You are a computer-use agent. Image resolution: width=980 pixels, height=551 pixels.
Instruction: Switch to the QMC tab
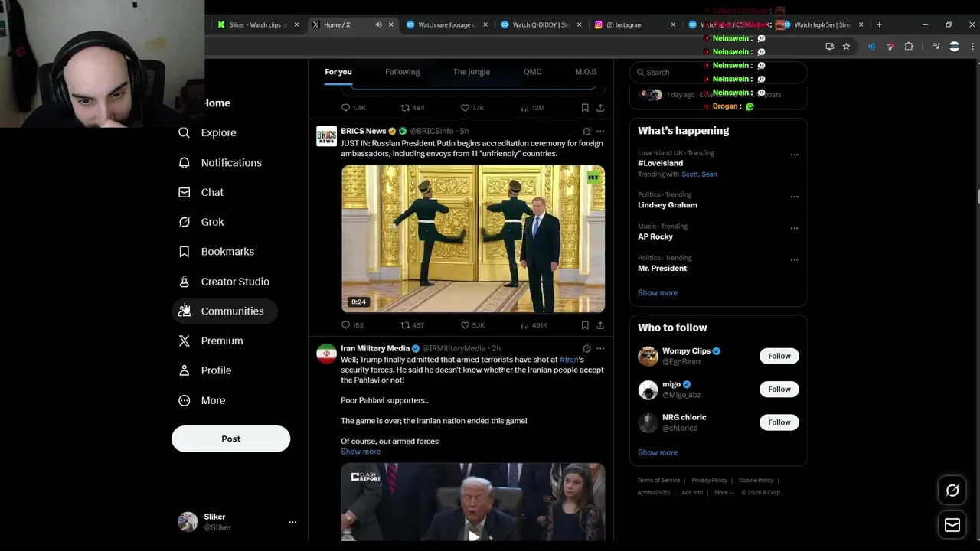[532, 72]
